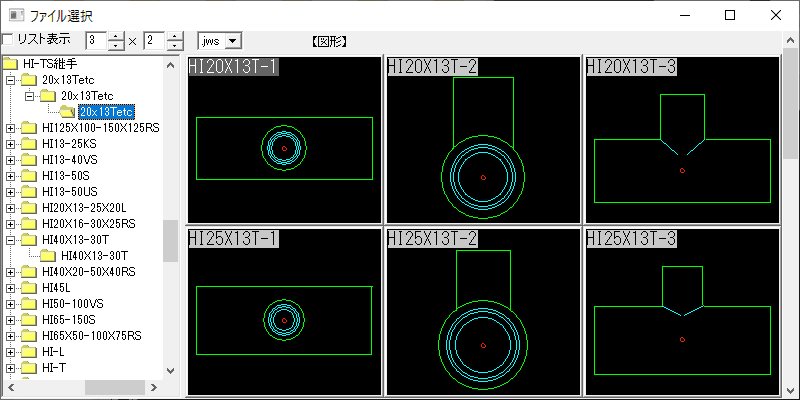Enable the リスト表示 checkbox

pyautogui.click(x=7, y=39)
